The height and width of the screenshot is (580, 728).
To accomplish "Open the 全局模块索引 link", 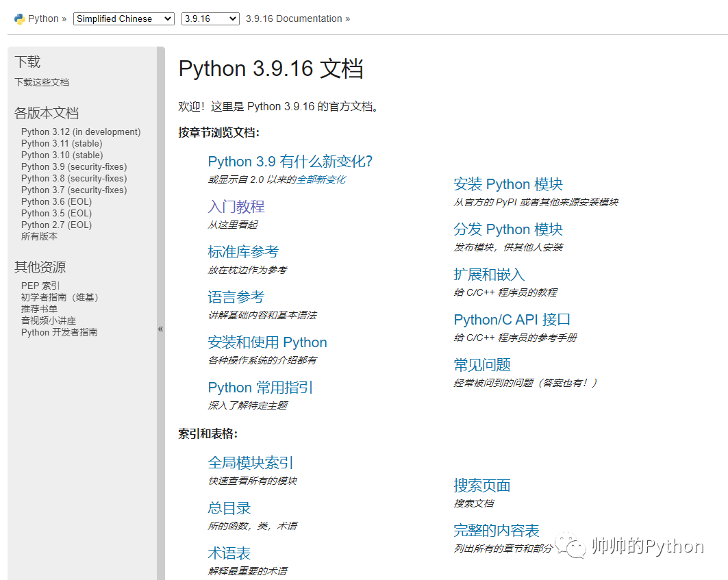I will pyautogui.click(x=251, y=462).
